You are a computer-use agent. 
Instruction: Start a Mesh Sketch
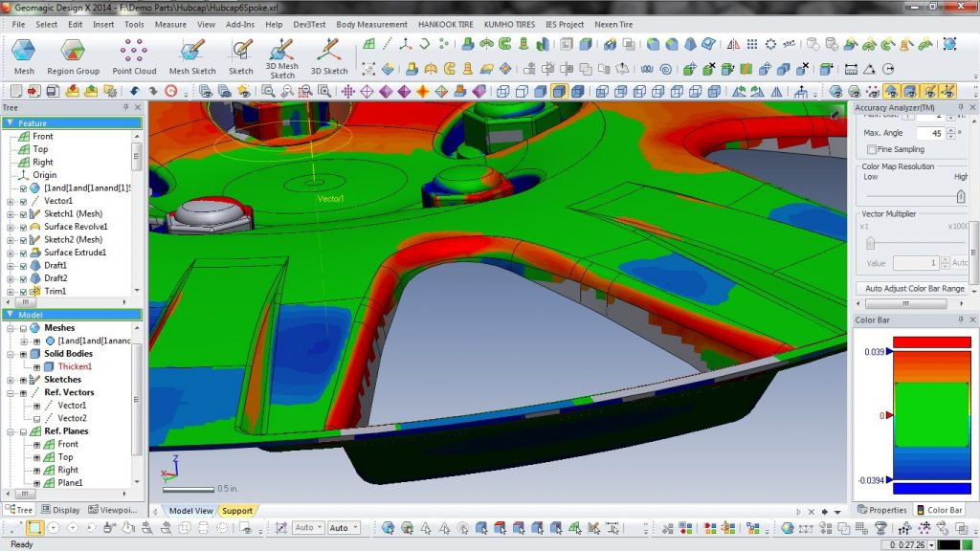[x=191, y=56]
